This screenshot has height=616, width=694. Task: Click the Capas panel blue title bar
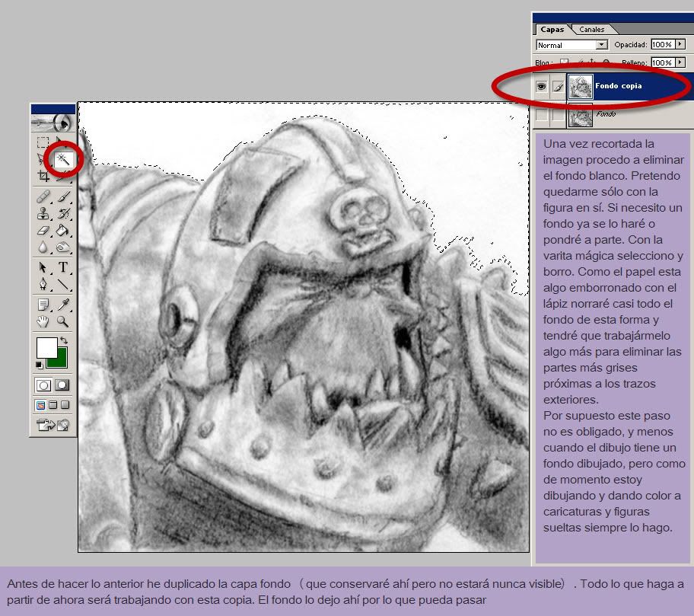613,18
